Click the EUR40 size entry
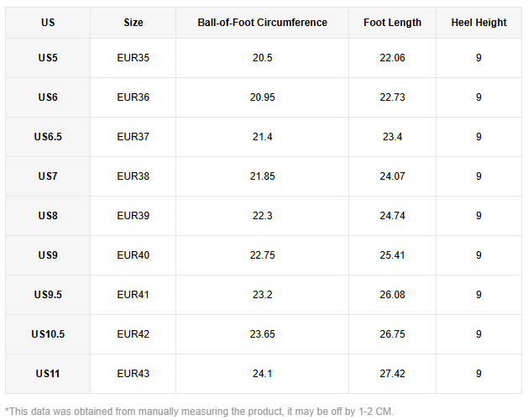 [x=133, y=255]
